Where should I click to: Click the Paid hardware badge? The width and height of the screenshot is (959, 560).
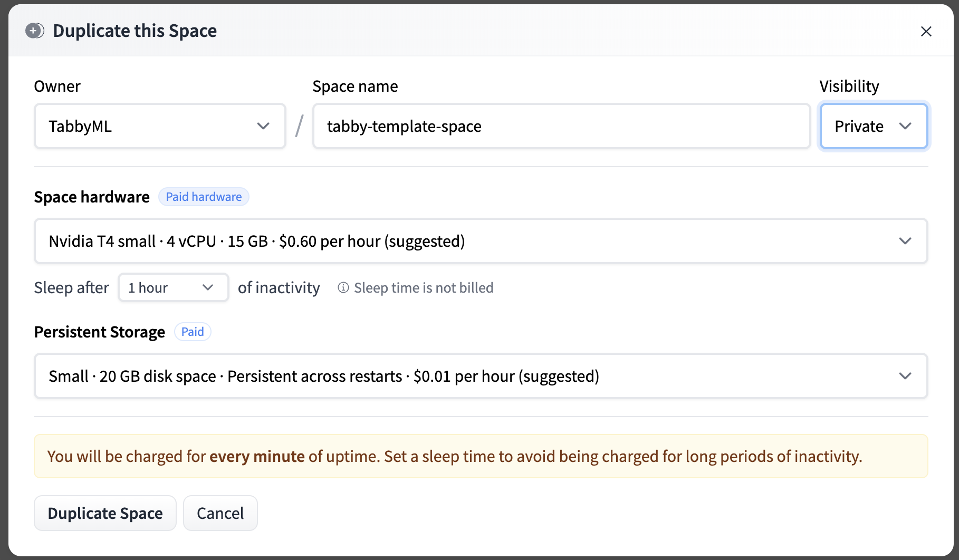[204, 197]
